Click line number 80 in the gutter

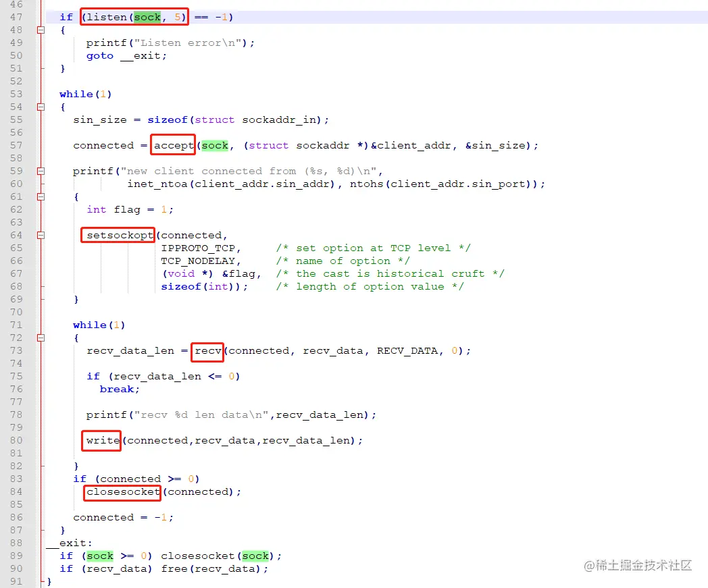pos(16,440)
